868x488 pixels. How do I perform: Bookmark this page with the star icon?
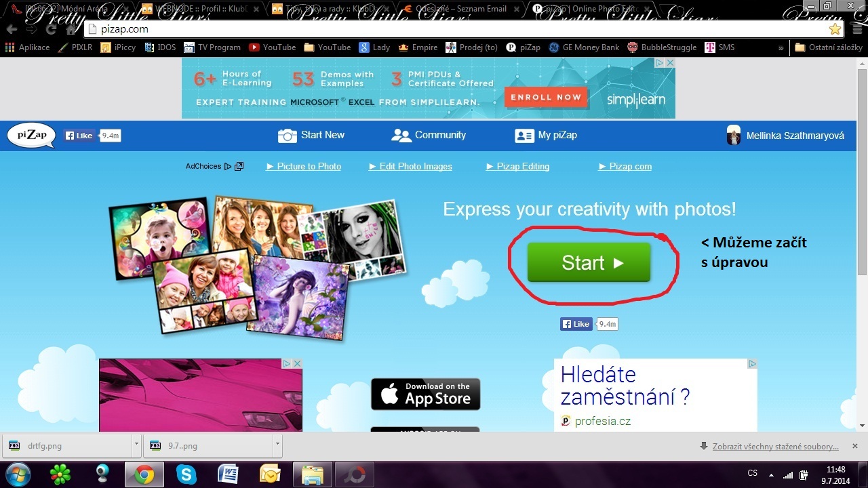pyautogui.click(x=835, y=29)
